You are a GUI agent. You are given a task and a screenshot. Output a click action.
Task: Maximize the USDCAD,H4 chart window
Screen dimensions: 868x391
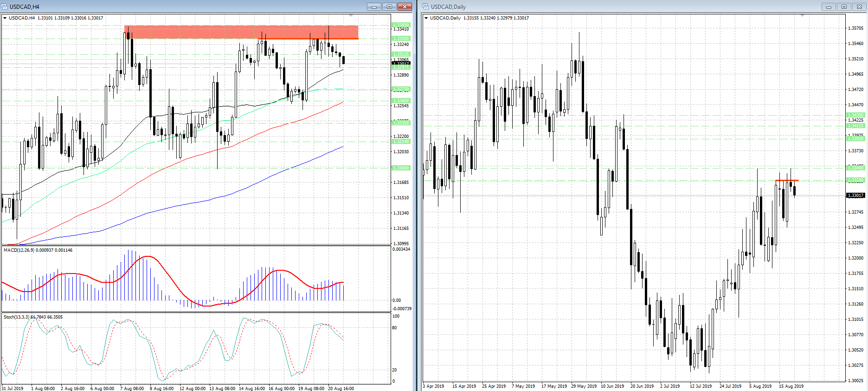pyautogui.click(x=389, y=7)
